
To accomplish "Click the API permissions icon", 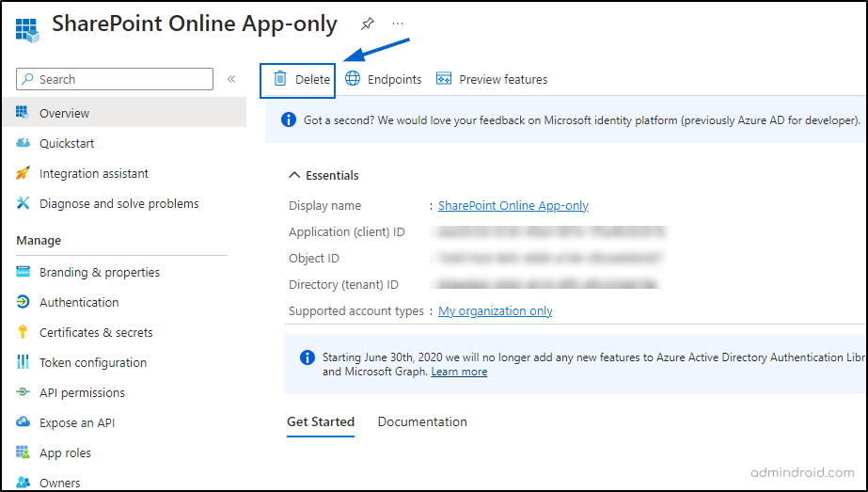I will tap(23, 391).
